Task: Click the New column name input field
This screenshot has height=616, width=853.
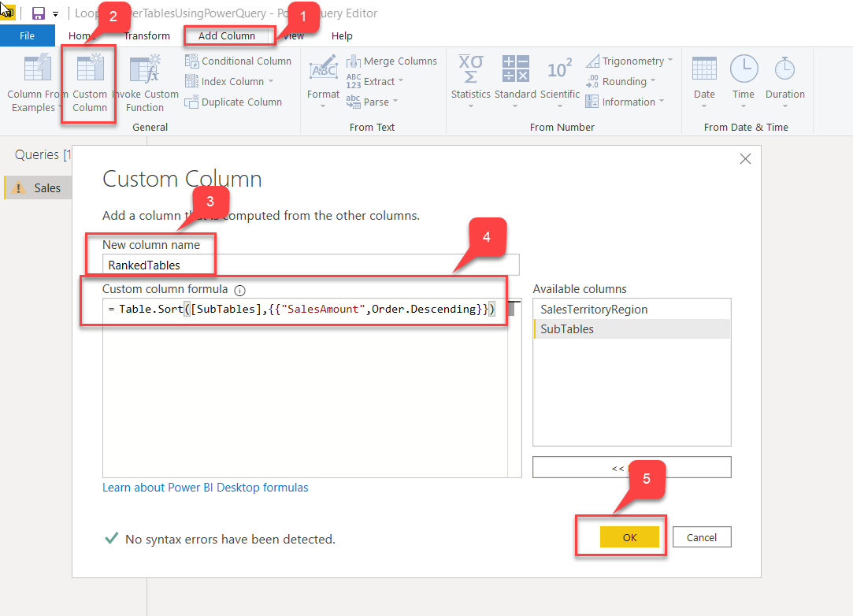Action: click(310, 265)
